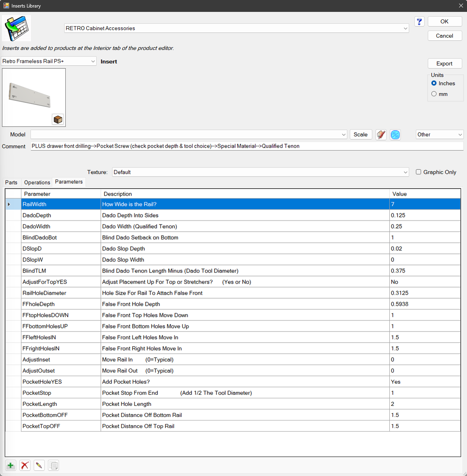
Task: Click the green plus add parameter icon
Action: [11, 465]
